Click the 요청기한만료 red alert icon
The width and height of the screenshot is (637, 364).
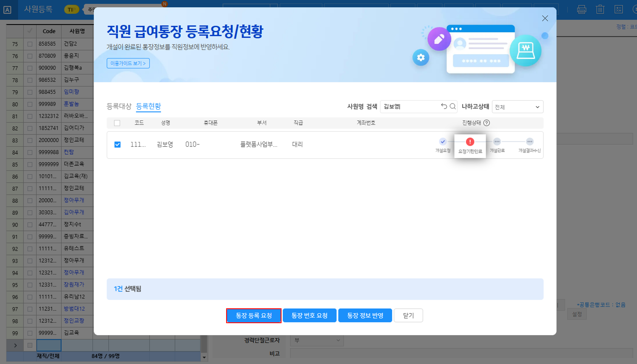470,142
